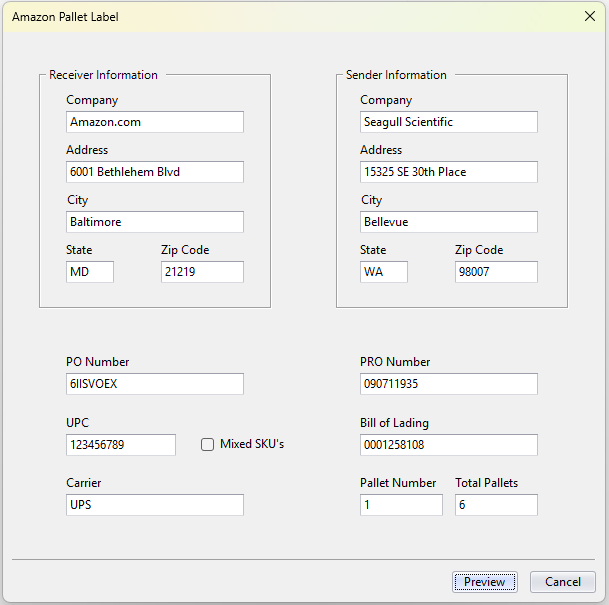Viewport: 609px width, 605px height.
Task: Click the Cancel button
Action: tap(562, 582)
